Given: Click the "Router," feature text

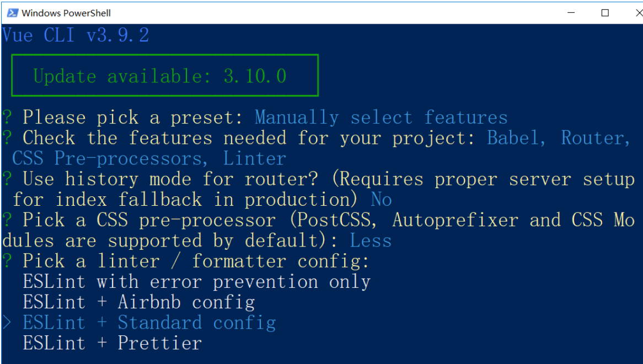Looking at the screenshot, I should coord(596,138).
